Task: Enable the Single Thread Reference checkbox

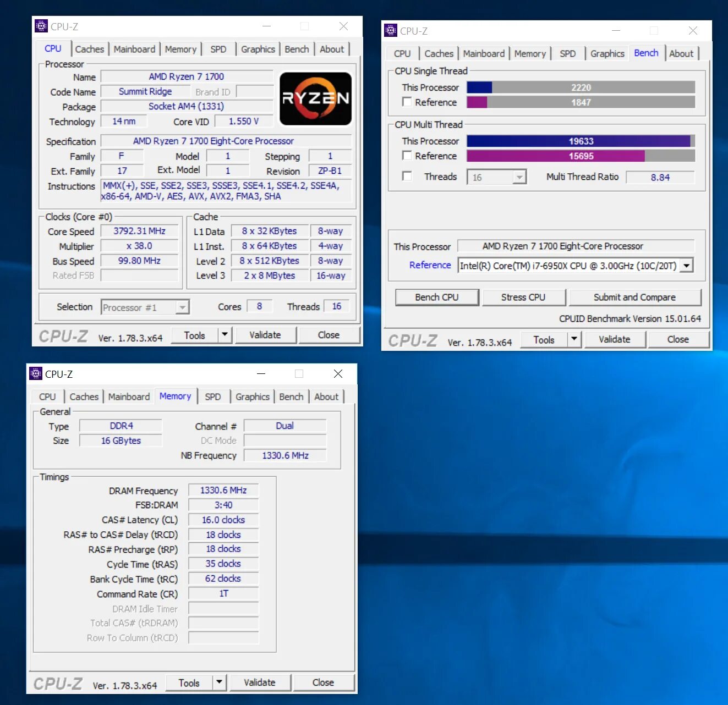Action: click(407, 102)
